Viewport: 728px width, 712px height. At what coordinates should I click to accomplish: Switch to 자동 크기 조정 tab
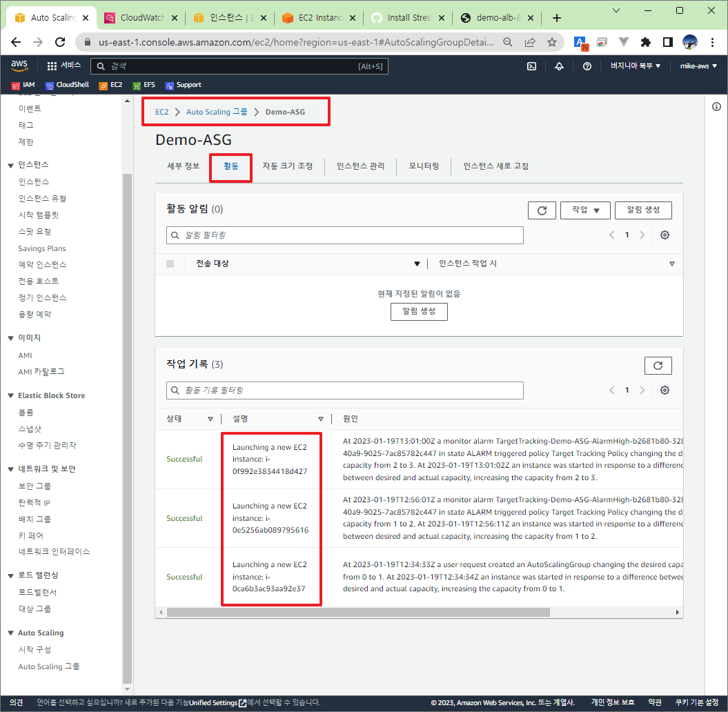[287, 166]
